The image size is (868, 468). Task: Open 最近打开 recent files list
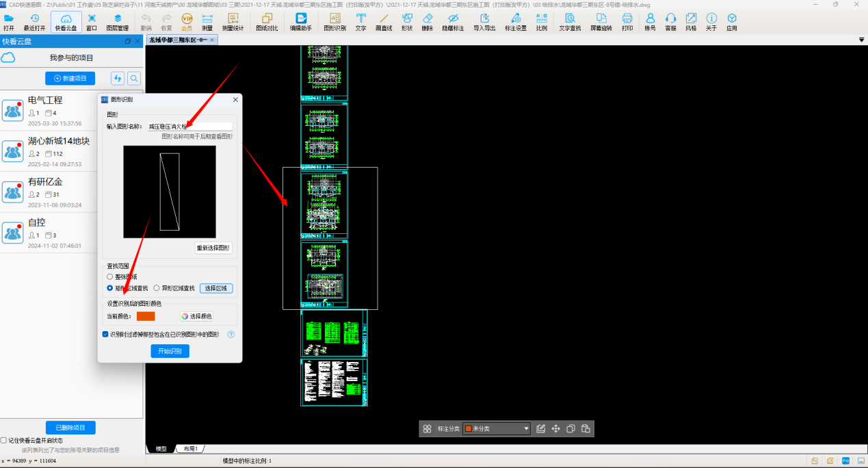point(35,22)
